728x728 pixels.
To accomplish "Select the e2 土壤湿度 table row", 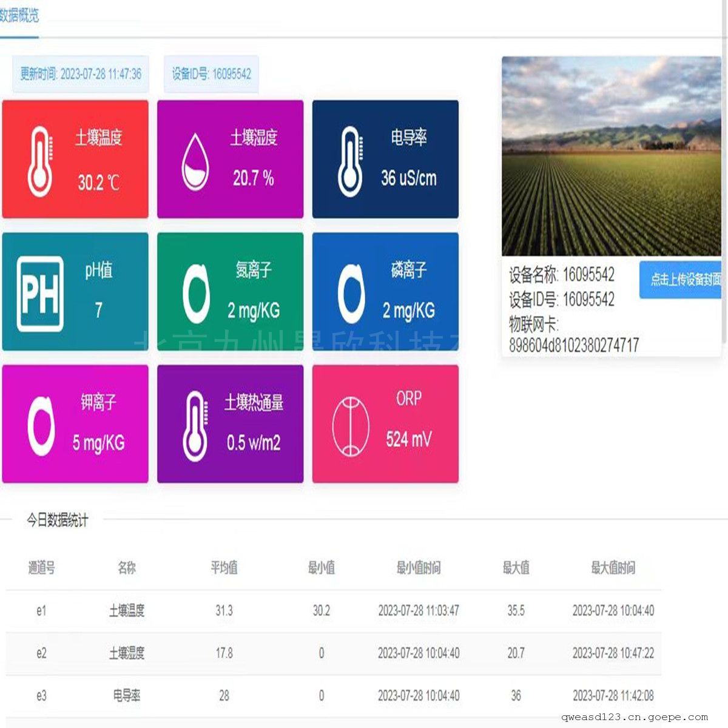I will 332,653.
